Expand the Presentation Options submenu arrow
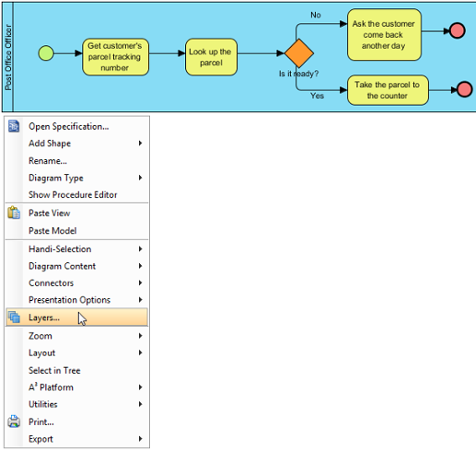476x450 pixels. coord(140,300)
